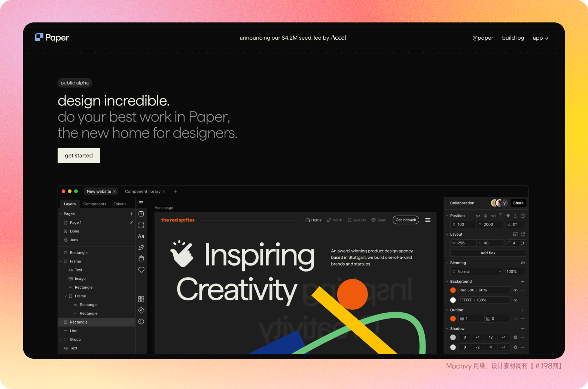
Task: Click the W width input field
Action: click(464, 243)
